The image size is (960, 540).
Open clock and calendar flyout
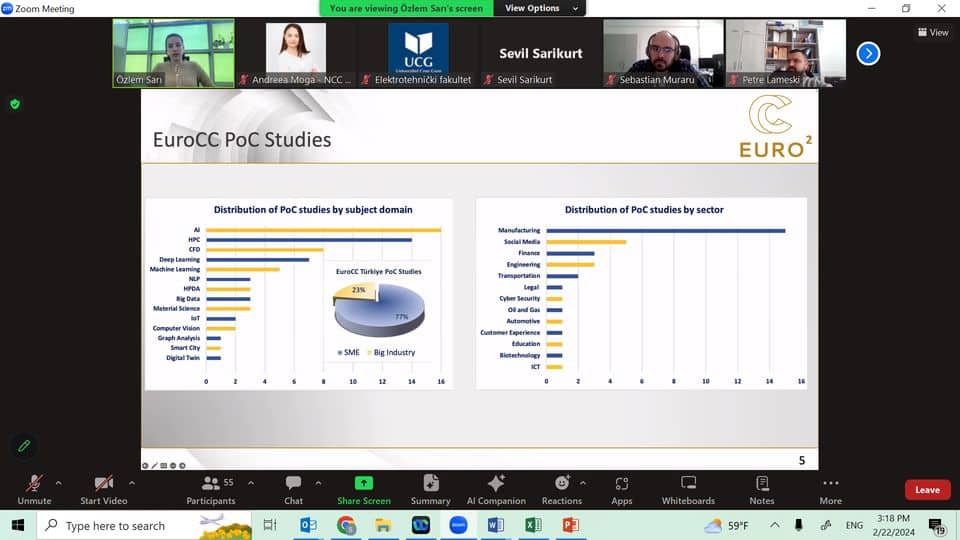tap(894, 525)
